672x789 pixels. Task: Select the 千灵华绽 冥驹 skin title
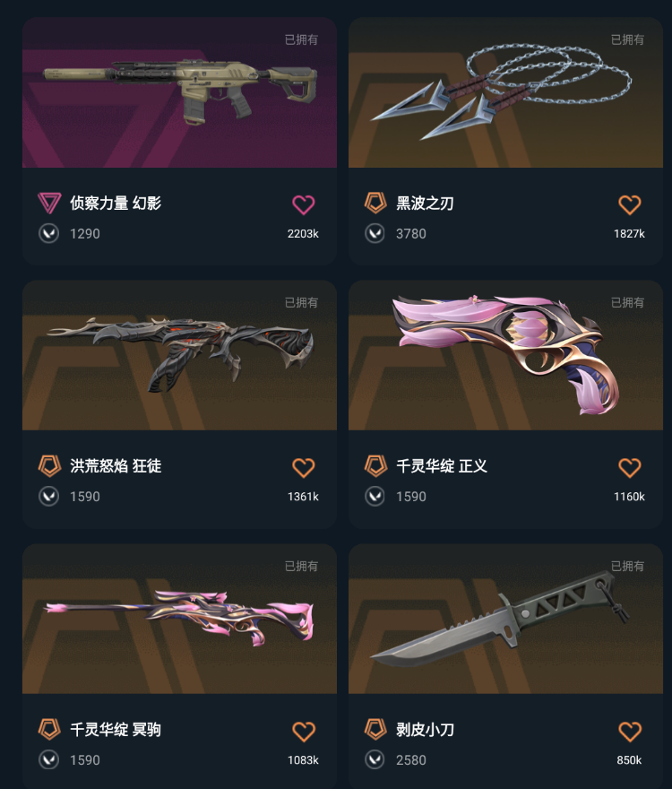pos(116,729)
